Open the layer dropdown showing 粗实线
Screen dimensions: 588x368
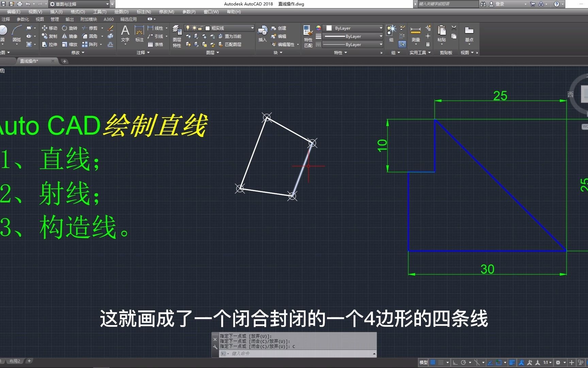tap(219, 28)
